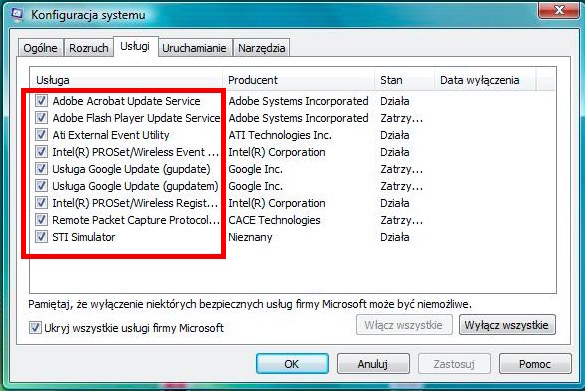Click Nieznany producer cell

[x=250, y=237]
